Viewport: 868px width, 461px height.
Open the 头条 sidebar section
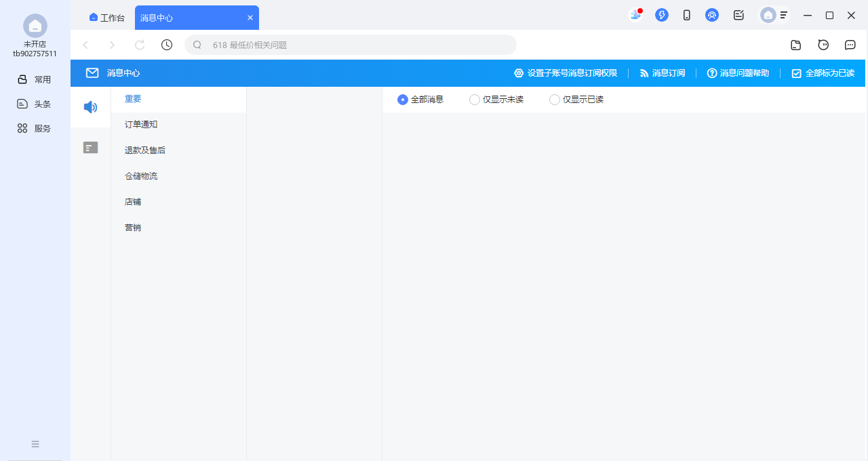pyautogui.click(x=34, y=104)
